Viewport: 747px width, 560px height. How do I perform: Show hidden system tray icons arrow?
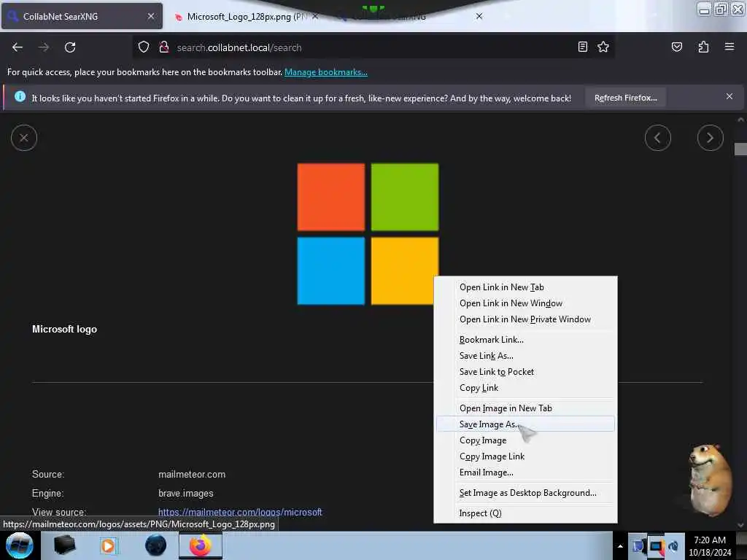pyautogui.click(x=620, y=546)
